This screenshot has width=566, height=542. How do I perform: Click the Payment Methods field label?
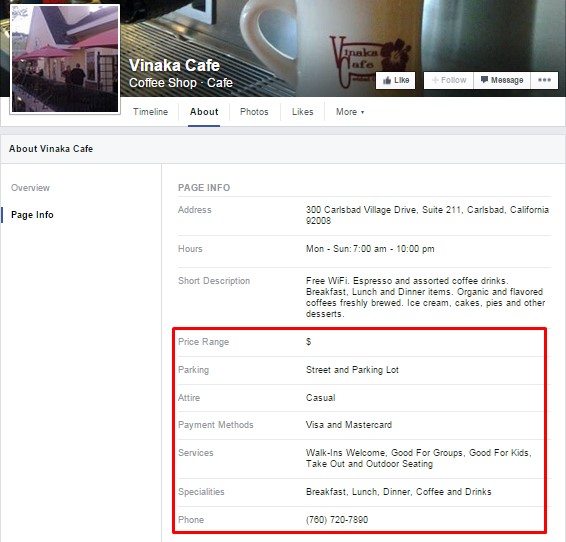coord(216,425)
